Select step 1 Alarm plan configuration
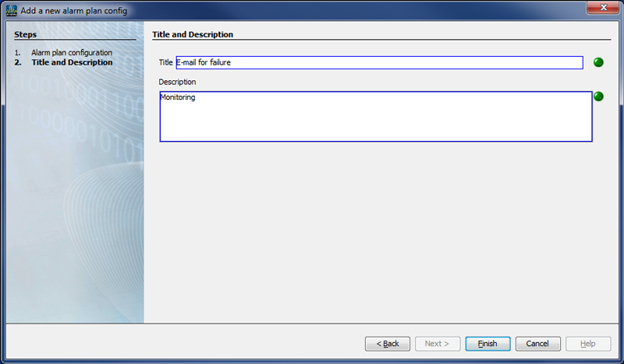Screen dimensions: 624x364 (x=76, y=52)
